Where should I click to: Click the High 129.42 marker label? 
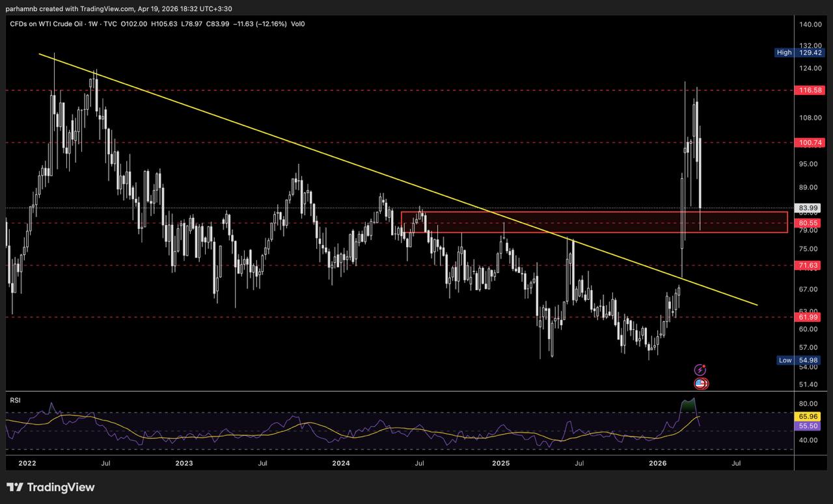click(x=799, y=52)
